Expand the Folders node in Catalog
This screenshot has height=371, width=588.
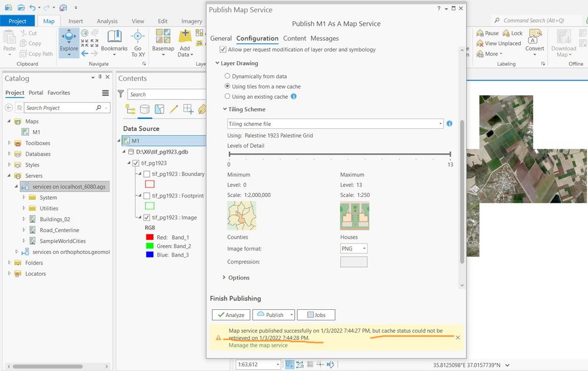pyautogui.click(x=9, y=263)
